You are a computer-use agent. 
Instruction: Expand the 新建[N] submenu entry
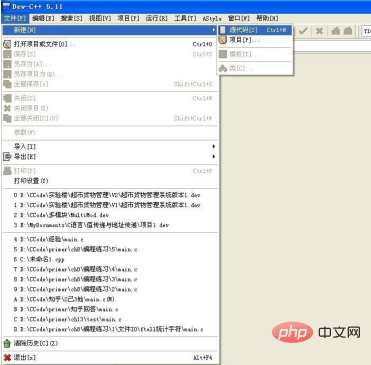coord(110,30)
